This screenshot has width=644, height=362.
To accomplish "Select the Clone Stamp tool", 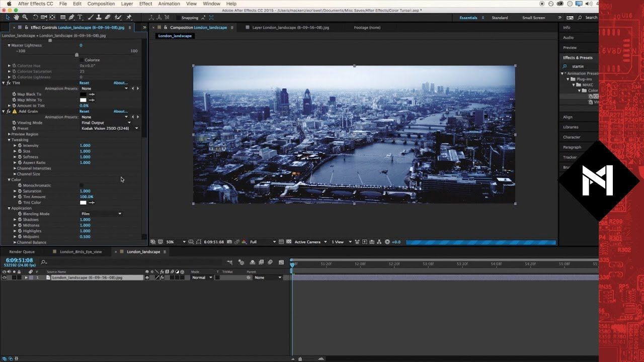I will pyautogui.click(x=99, y=18).
